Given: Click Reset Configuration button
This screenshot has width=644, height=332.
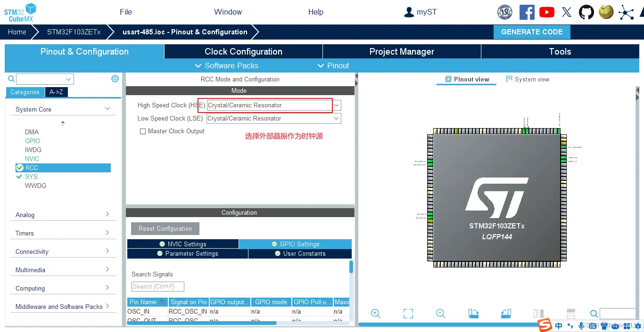Looking at the screenshot, I should (x=165, y=228).
